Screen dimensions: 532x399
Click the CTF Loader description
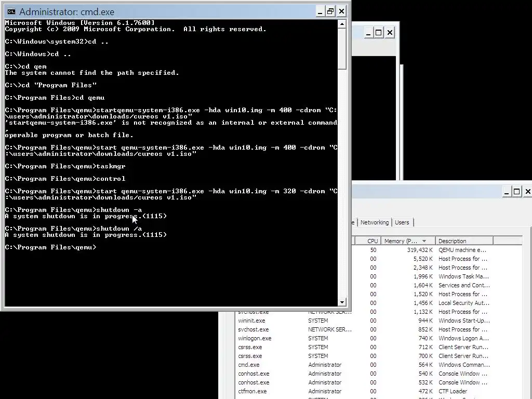(x=453, y=391)
